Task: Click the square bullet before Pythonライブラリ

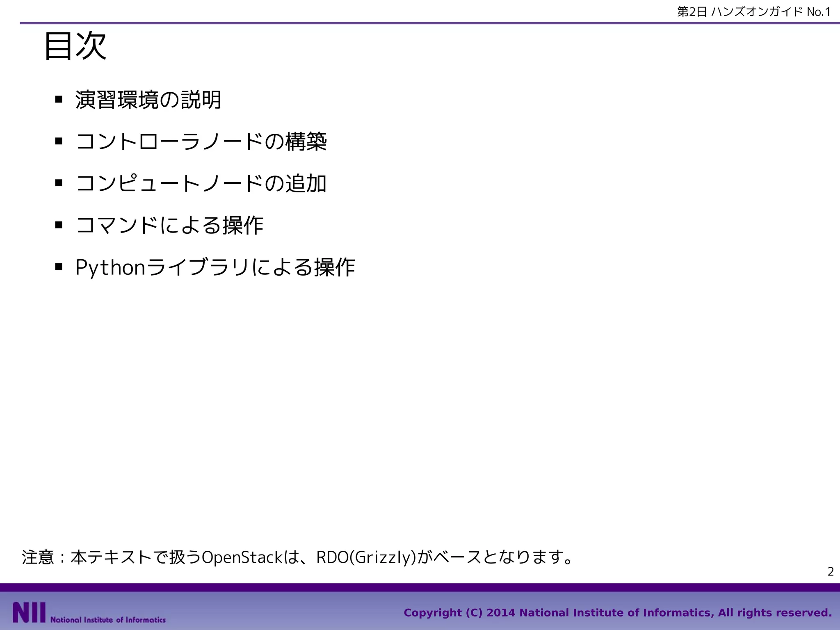Action: tap(59, 267)
